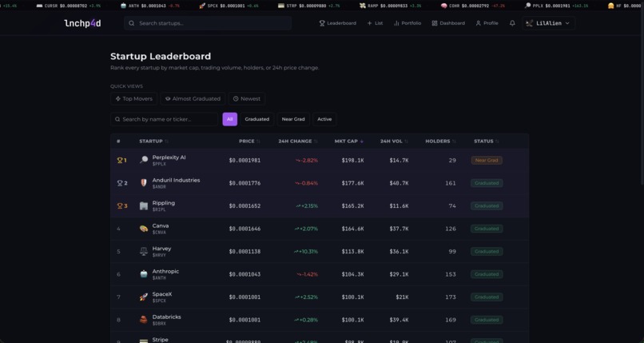Click the RAMP ticker in top bar
The width and height of the screenshot is (644, 343).
[390, 6]
